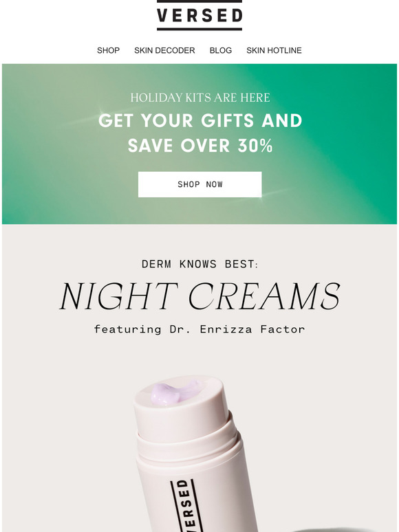This screenshot has width=399, height=532.
Task: Click the SAVE OVER 30% text
Action: [200, 146]
